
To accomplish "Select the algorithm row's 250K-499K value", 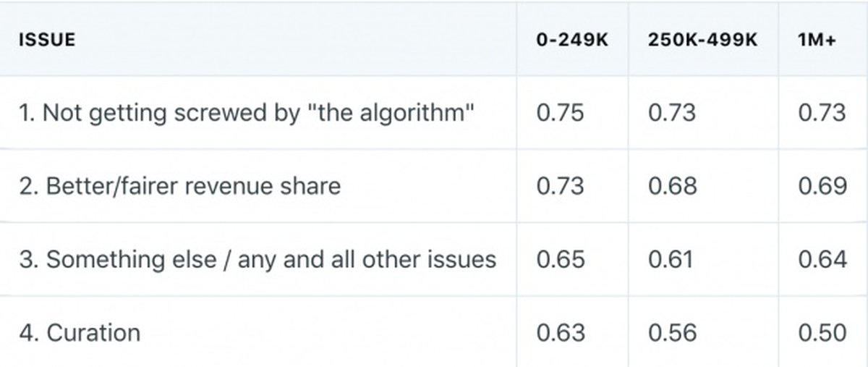I will [672, 114].
